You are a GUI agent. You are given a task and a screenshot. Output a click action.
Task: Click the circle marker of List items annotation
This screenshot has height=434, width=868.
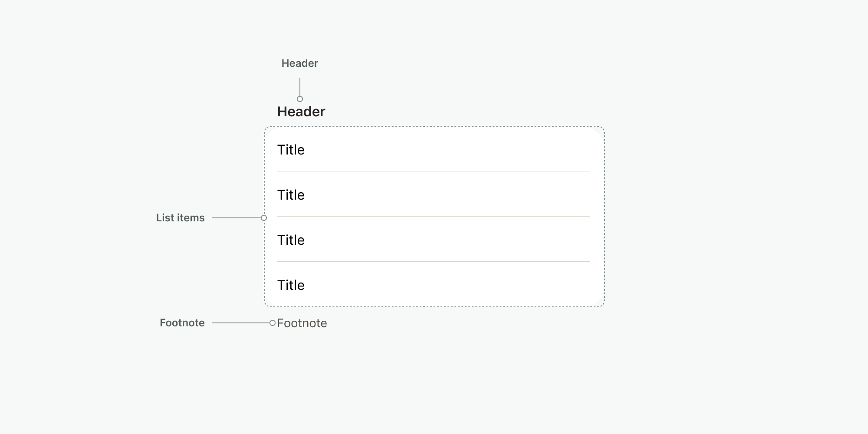click(x=264, y=218)
